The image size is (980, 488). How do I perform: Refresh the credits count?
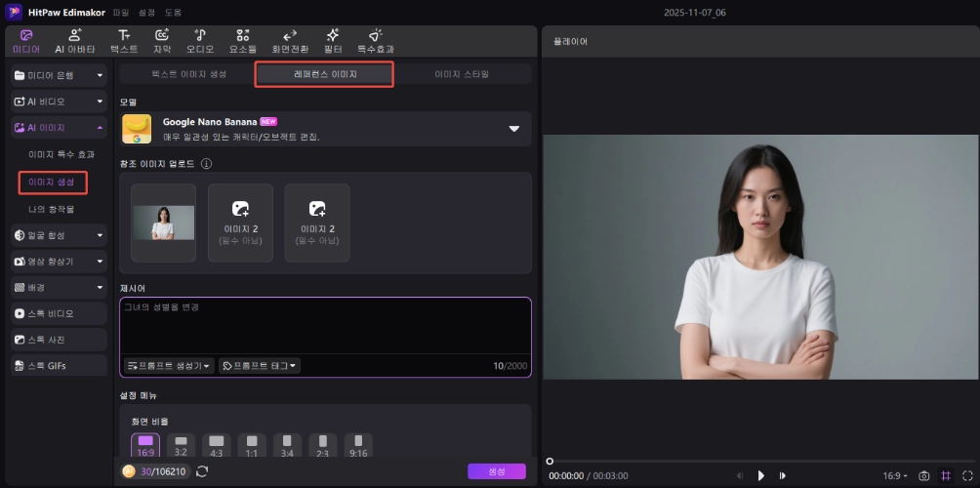click(x=202, y=471)
